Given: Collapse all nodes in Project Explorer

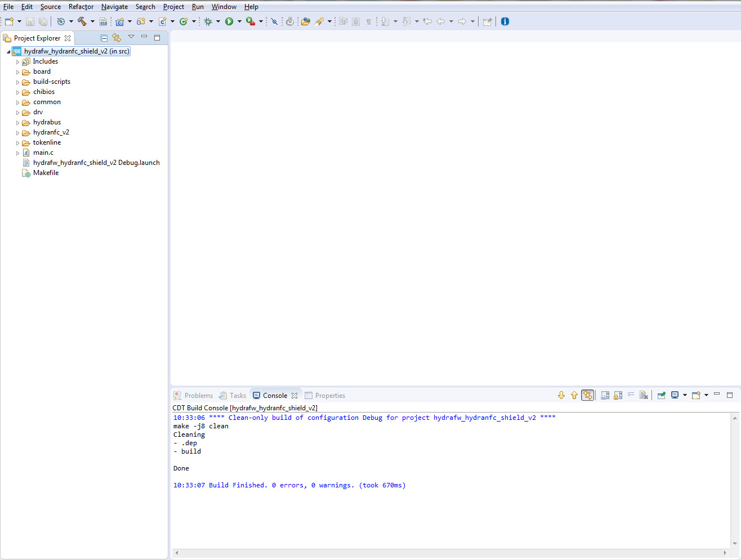Looking at the screenshot, I should [x=104, y=37].
